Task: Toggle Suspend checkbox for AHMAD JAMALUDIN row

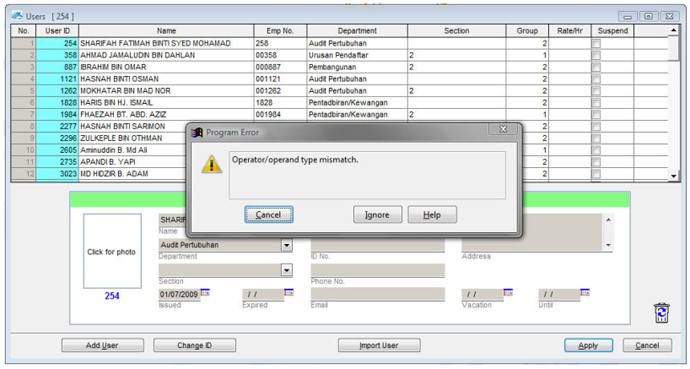Action: click(596, 55)
